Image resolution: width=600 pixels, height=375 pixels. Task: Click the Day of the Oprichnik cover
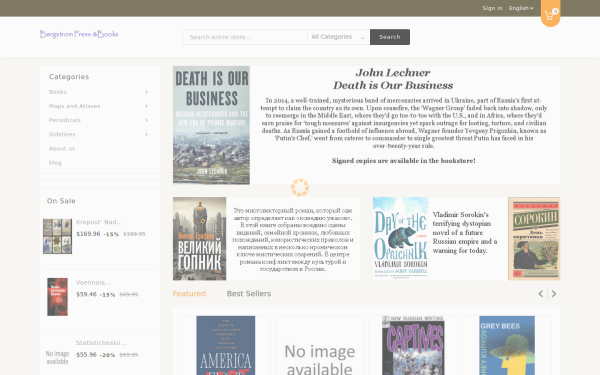tap(400, 238)
